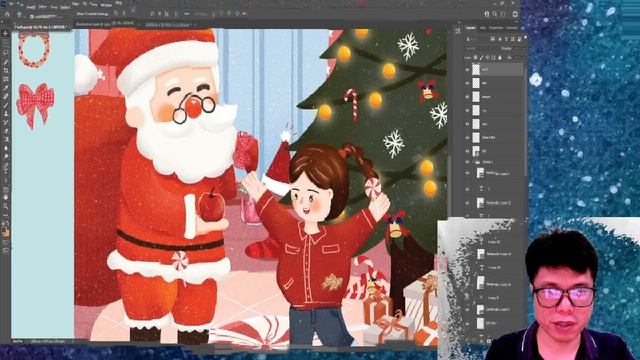Select the Rectangular Marquee tool
The height and width of the screenshot is (360, 640).
[5, 42]
